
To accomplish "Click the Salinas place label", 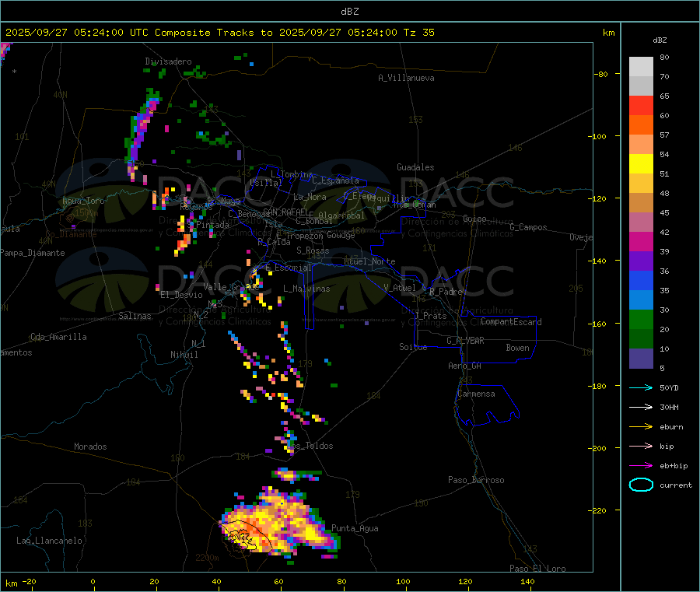I will pyautogui.click(x=135, y=316).
